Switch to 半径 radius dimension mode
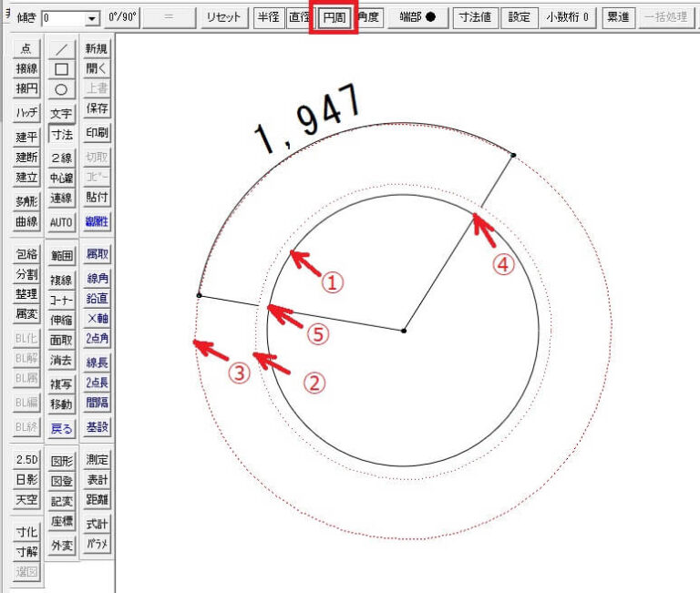 click(268, 17)
